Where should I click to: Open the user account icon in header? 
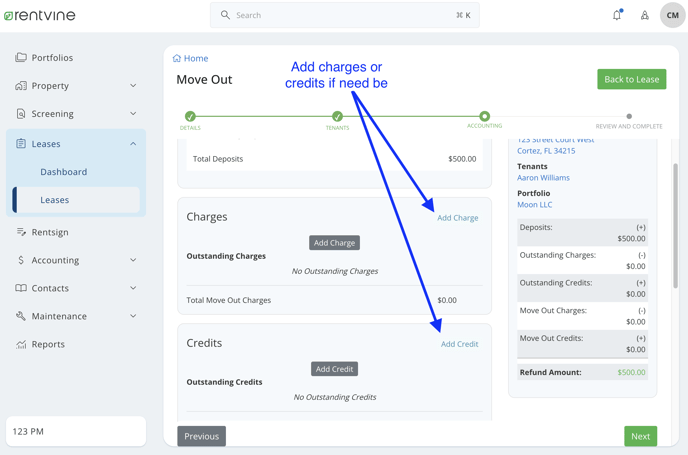coord(645,15)
